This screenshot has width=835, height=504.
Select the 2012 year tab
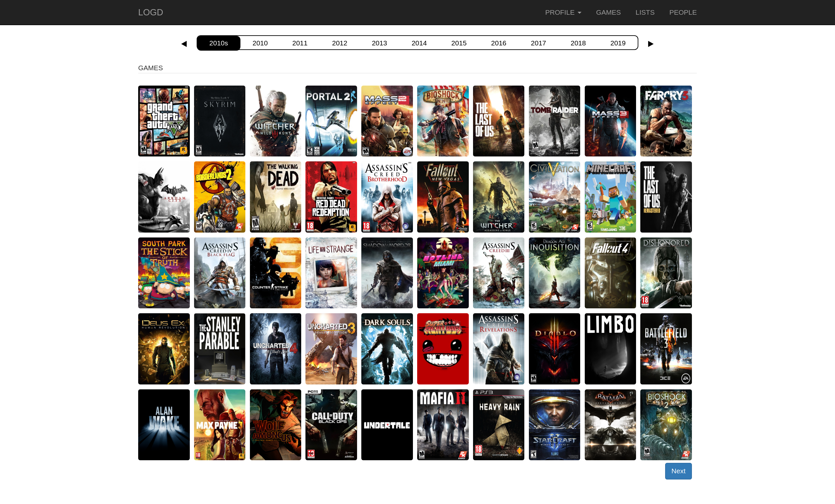[339, 43]
